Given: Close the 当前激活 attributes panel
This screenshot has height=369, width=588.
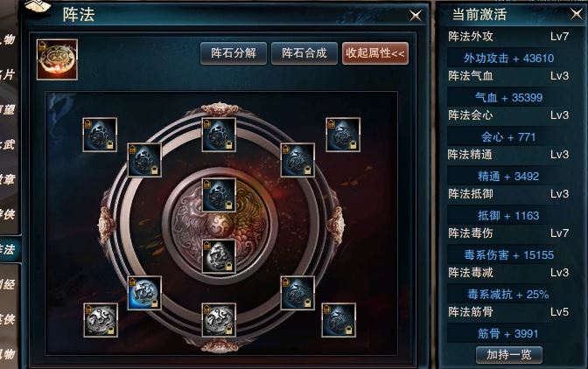Looking at the screenshot, I should (x=577, y=14).
